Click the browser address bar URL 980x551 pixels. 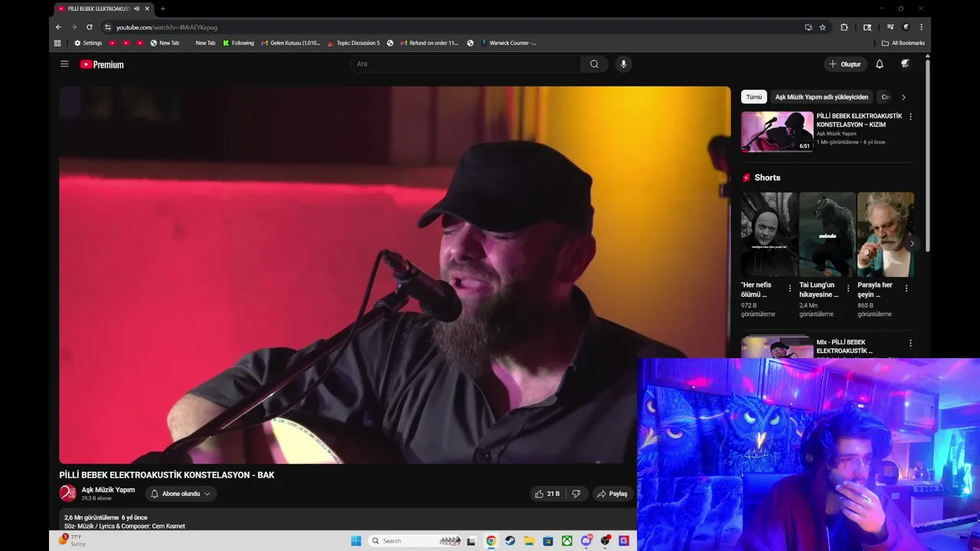pos(167,27)
